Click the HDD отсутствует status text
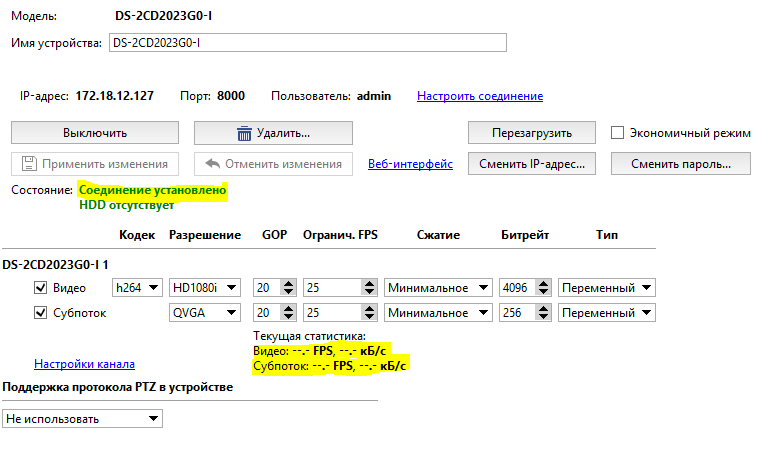Viewport: 770px width, 454px height. [127, 205]
